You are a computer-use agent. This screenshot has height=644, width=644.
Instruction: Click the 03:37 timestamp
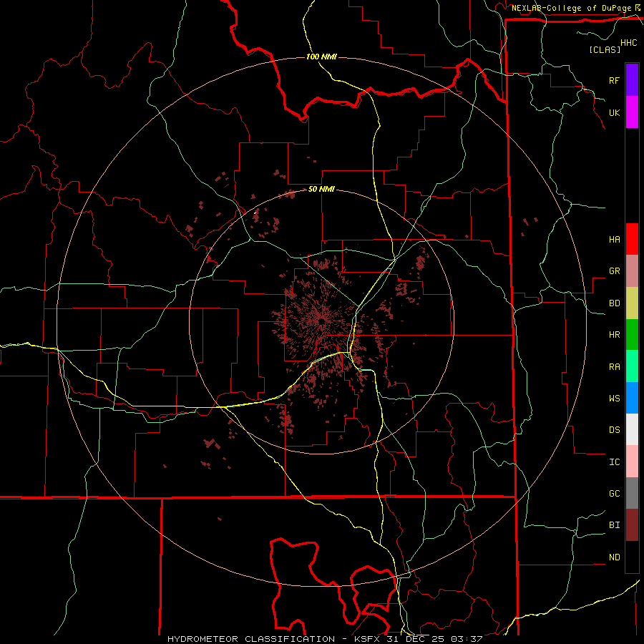pyautogui.click(x=466, y=639)
